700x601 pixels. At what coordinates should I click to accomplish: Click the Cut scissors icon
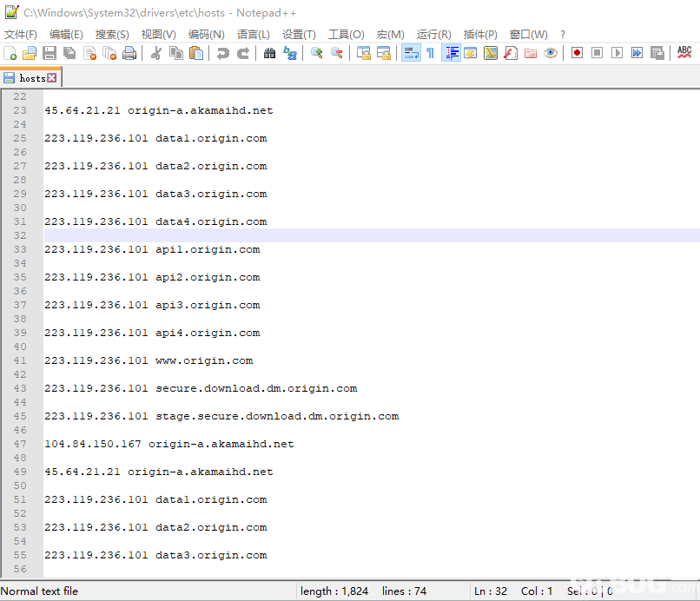155,53
